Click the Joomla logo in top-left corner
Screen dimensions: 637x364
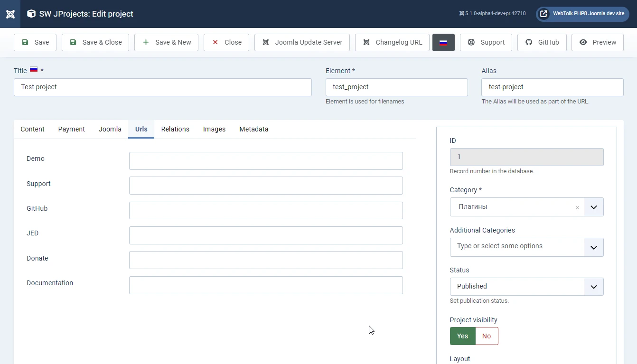tap(10, 14)
